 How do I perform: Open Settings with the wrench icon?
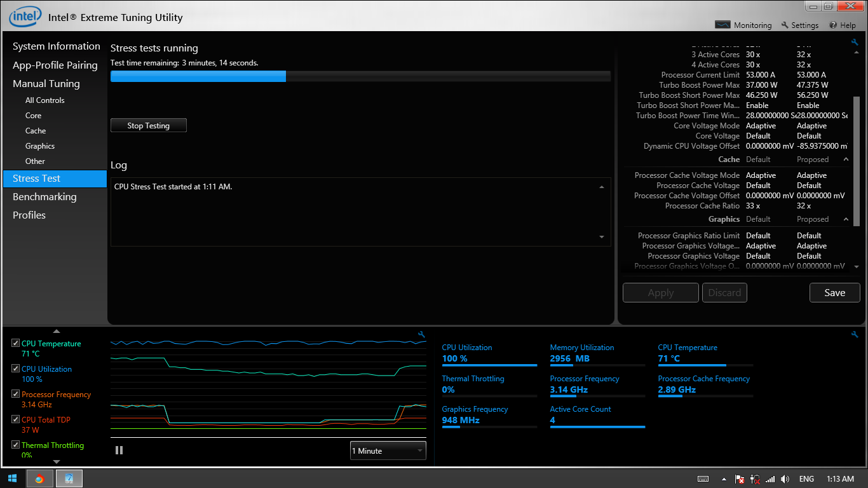pos(800,25)
